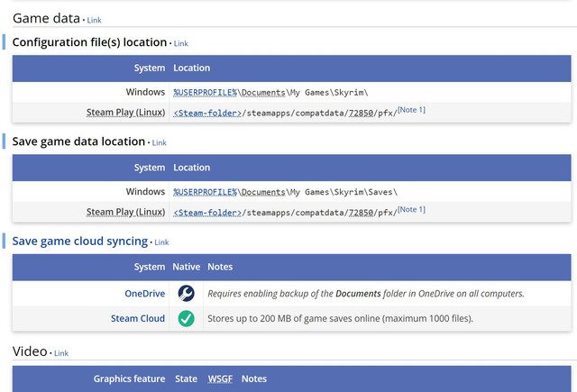577x392 pixels.
Task: Open the Link next to Video heading
Action: [x=61, y=353]
